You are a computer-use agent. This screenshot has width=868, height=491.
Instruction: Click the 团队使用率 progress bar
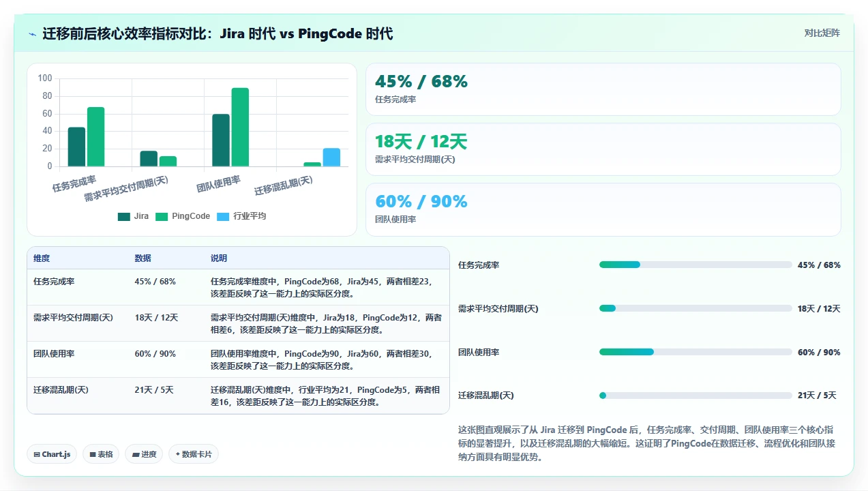click(695, 352)
